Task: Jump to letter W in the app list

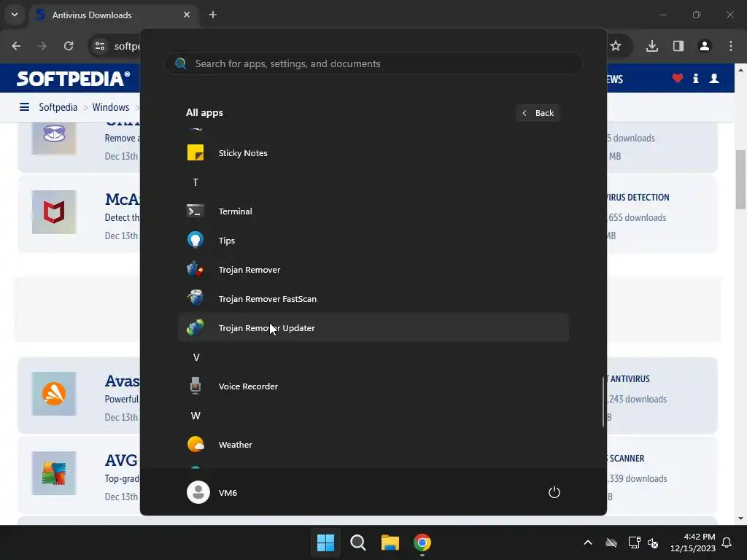Action: (x=196, y=416)
